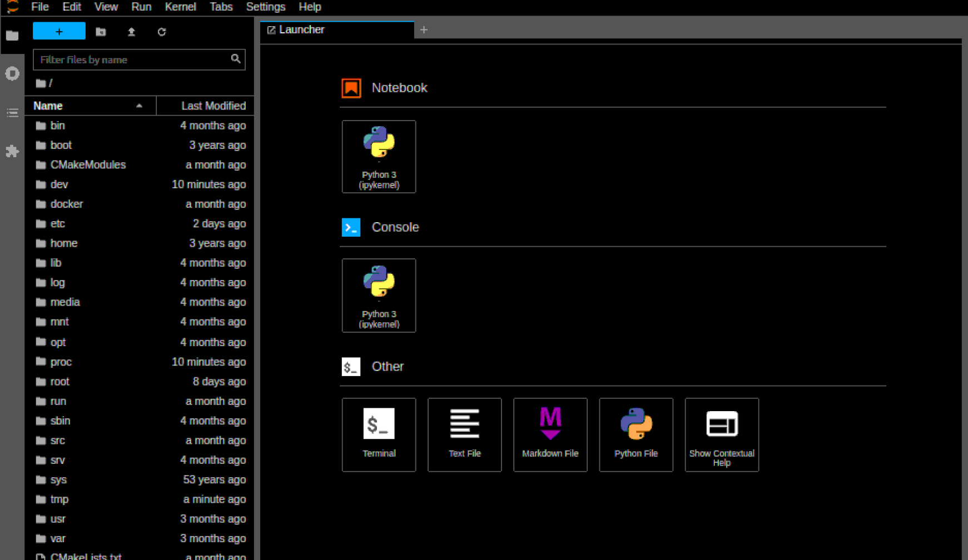Add a new tab with the plus button
The width and height of the screenshot is (968, 560).
pos(424,30)
